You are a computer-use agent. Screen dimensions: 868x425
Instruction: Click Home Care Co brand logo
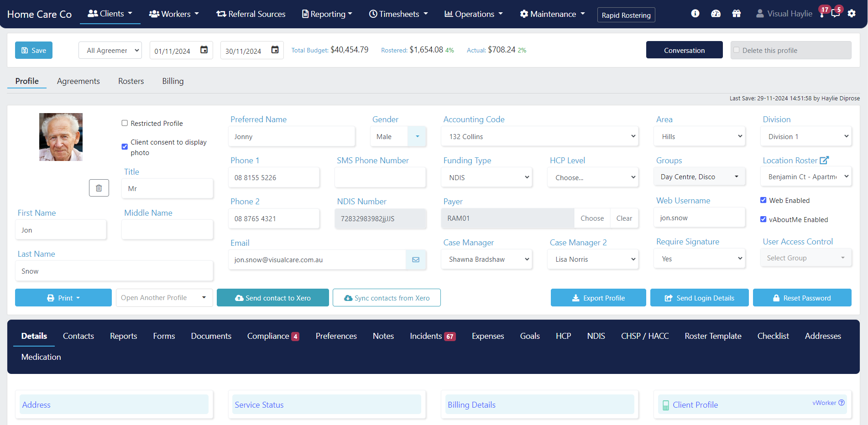pyautogui.click(x=40, y=14)
